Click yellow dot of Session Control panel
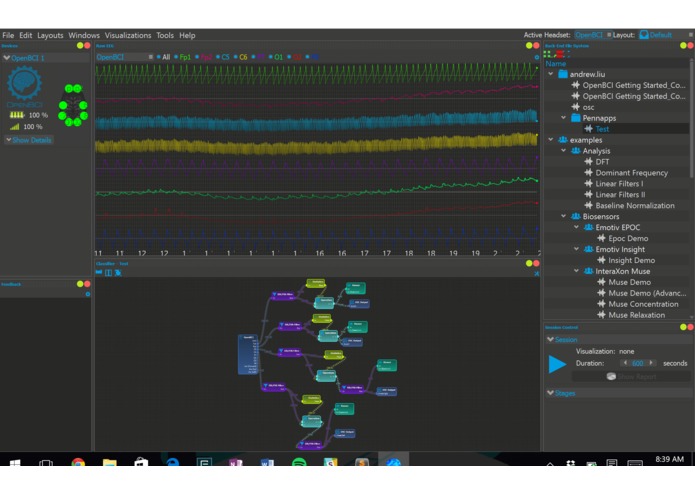 point(683,327)
